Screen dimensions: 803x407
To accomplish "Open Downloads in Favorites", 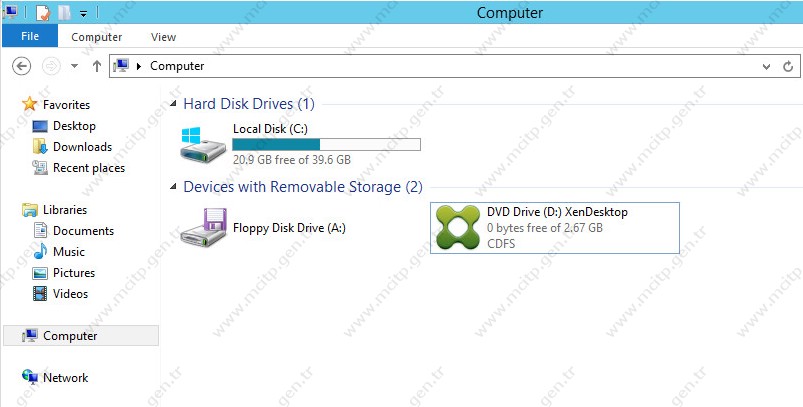I will coord(82,147).
